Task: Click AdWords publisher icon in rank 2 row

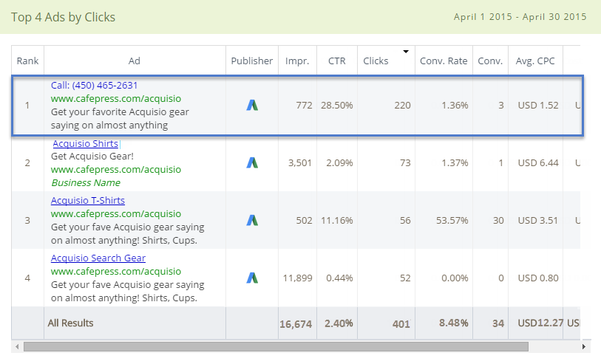Action: [x=252, y=162]
